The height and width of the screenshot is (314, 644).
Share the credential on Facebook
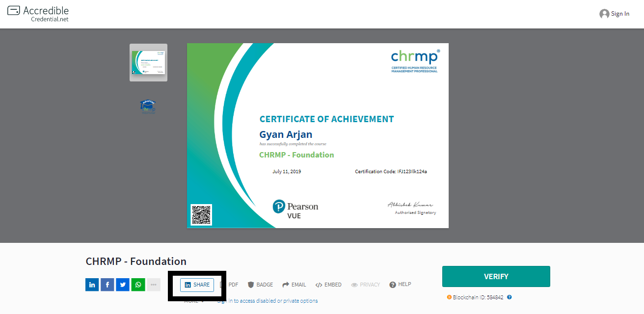point(107,285)
